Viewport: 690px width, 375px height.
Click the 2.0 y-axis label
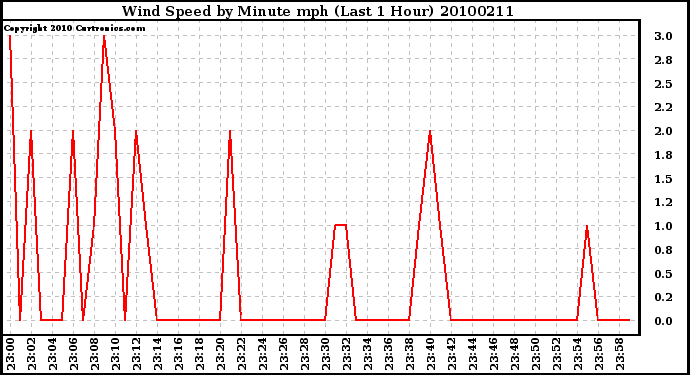tap(663, 131)
